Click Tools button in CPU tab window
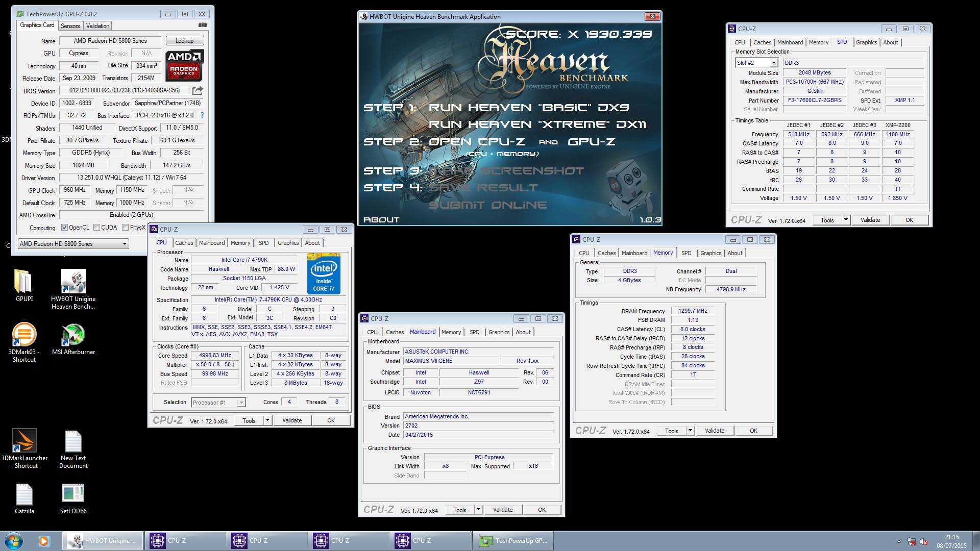The width and height of the screenshot is (980, 551). (x=249, y=420)
